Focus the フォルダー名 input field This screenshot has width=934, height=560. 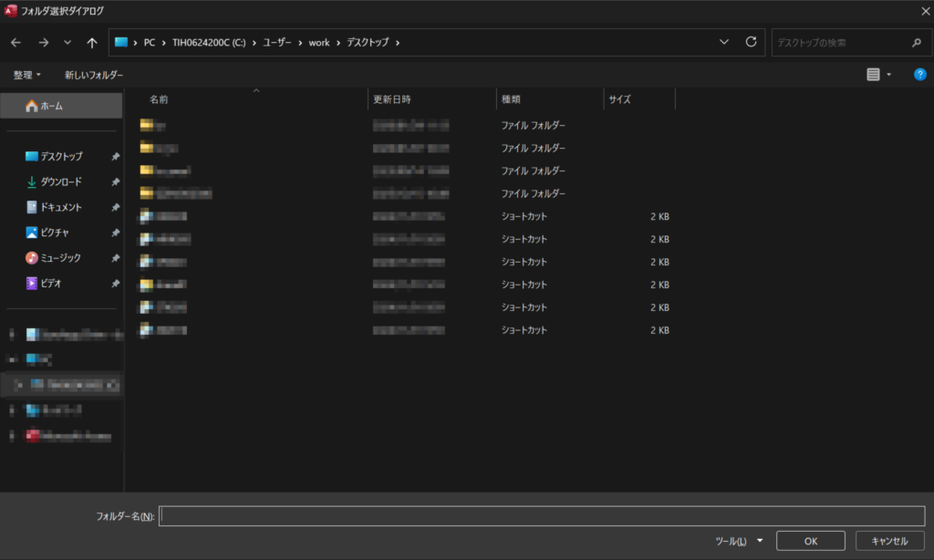coord(542,516)
